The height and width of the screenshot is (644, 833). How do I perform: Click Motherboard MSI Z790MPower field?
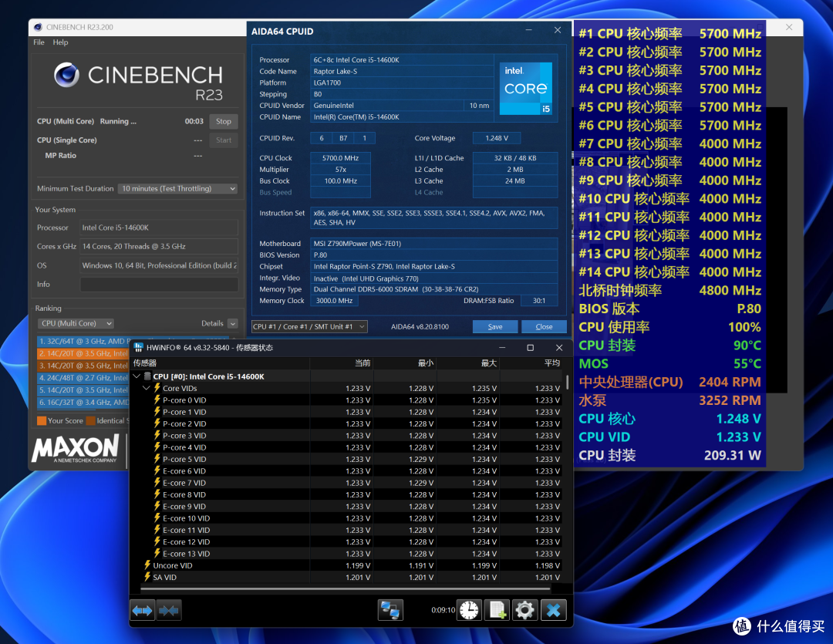(434, 244)
